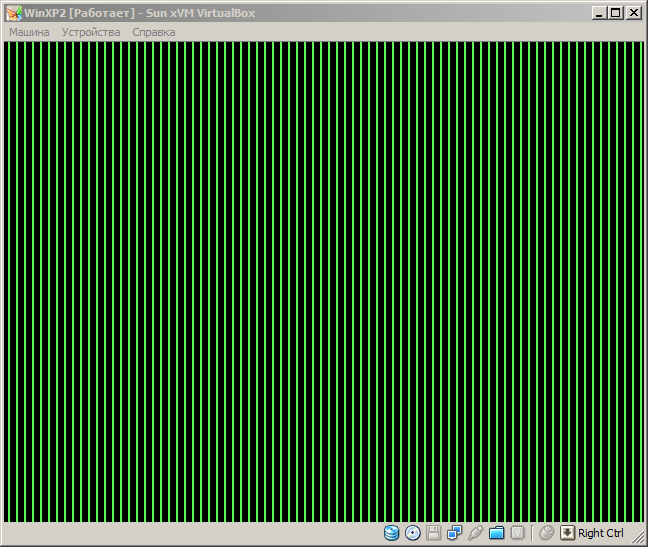
Task: Click the Right Ctrl host key label
Action: coord(600,533)
